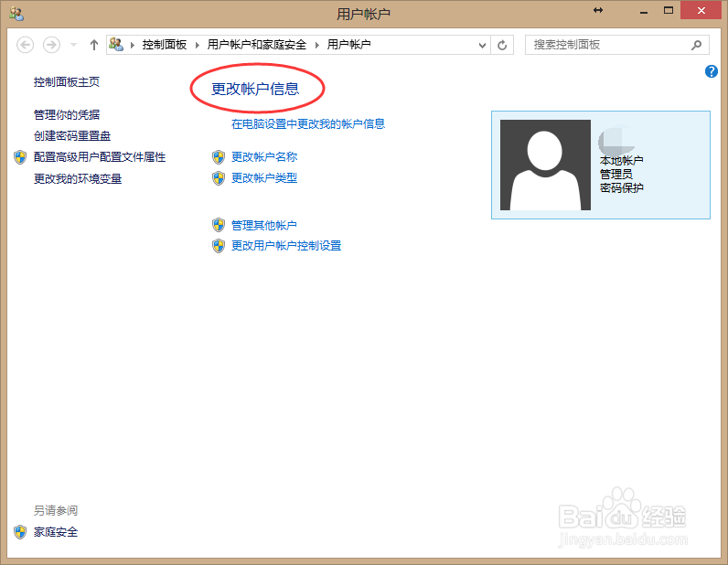Expand arrow after 控制面板 breadcrumb
The width and height of the screenshot is (728, 565).
coord(198,45)
